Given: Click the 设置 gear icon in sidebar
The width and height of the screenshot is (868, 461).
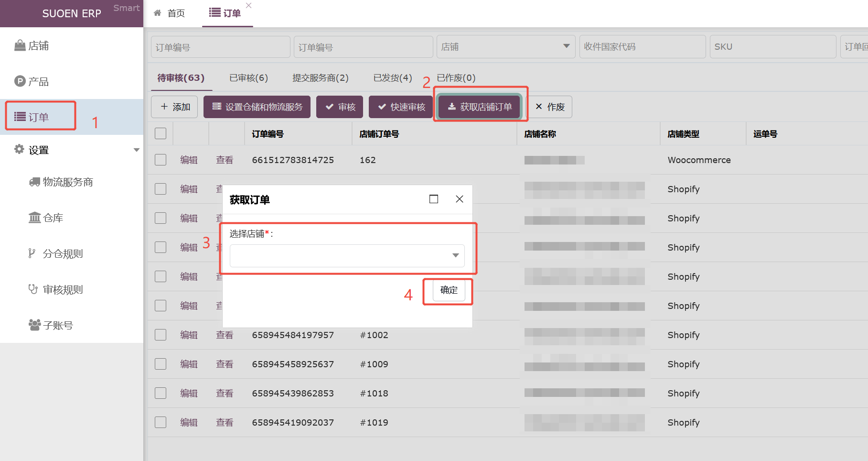Looking at the screenshot, I should pos(19,149).
